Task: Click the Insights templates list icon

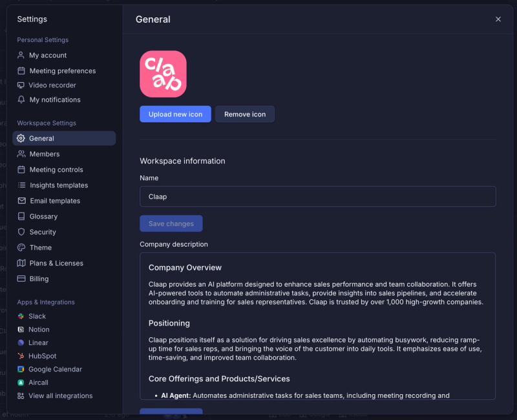Action: 21,185
